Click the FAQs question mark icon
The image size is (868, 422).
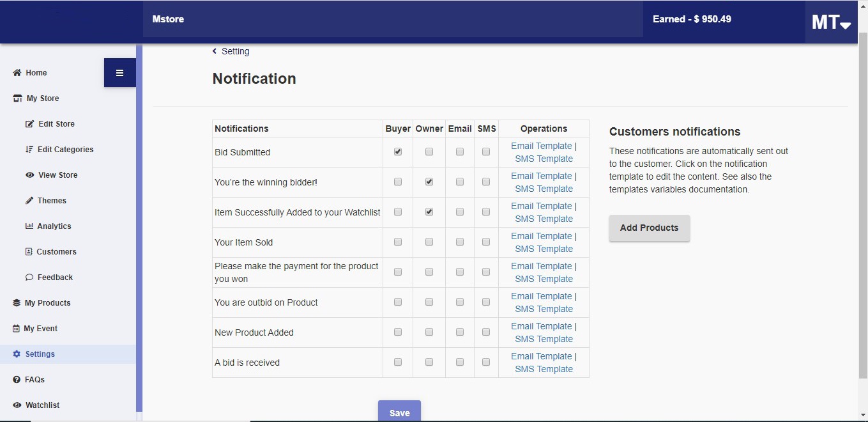coord(17,380)
